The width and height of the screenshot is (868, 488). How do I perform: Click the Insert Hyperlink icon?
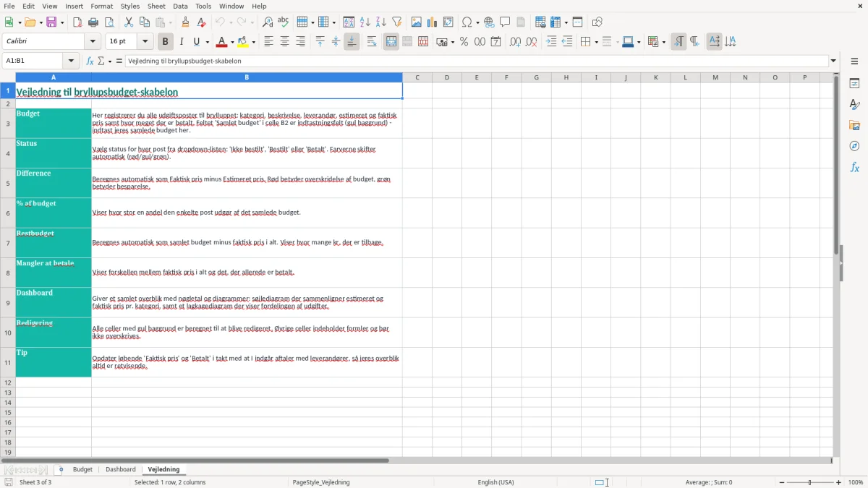[x=490, y=22]
